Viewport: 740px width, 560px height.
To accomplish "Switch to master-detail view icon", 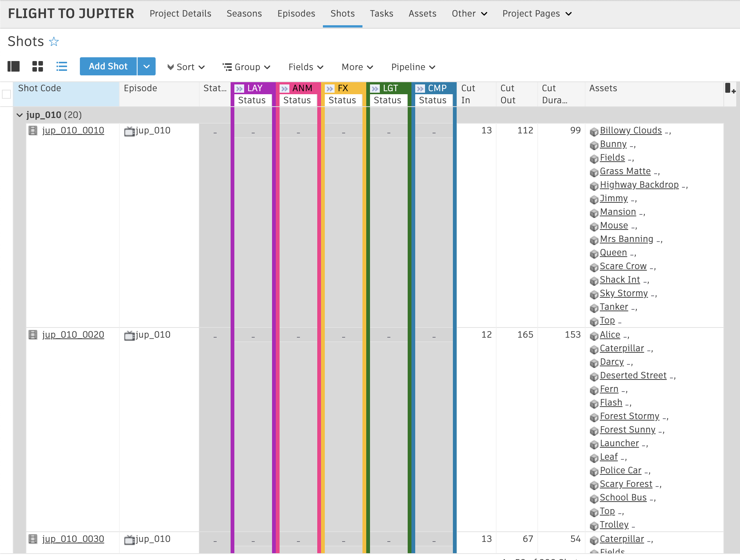I will point(14,67).
